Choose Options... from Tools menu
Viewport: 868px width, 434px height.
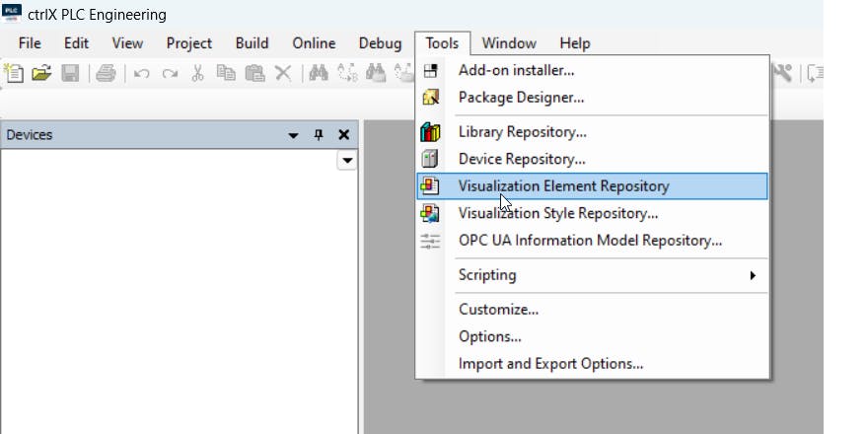[x=593, y=336]
